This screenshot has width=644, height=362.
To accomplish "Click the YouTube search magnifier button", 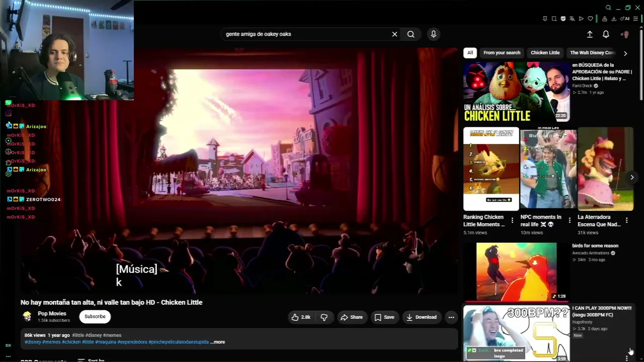I will (x=411, y=34).
